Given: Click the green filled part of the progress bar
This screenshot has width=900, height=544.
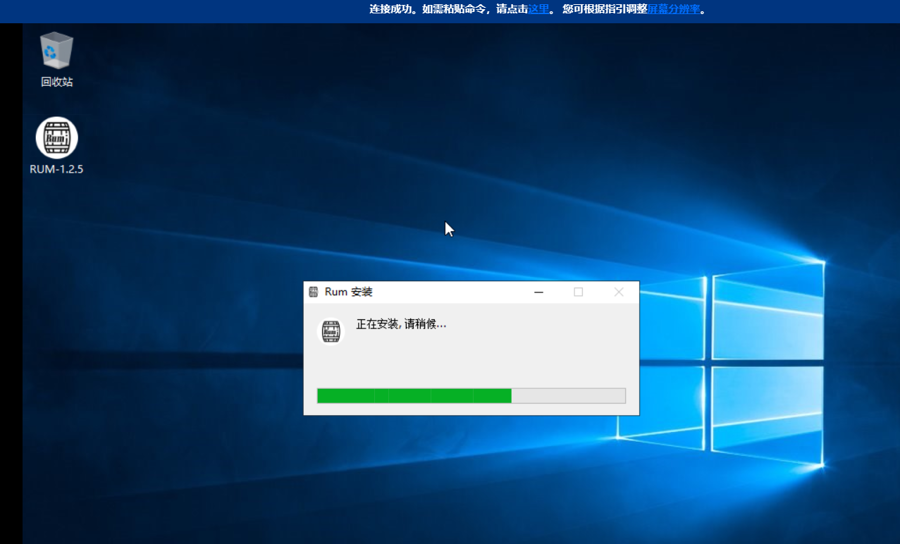Looking at the screenshot, I should pyautogui.click(x=413, y=396).
